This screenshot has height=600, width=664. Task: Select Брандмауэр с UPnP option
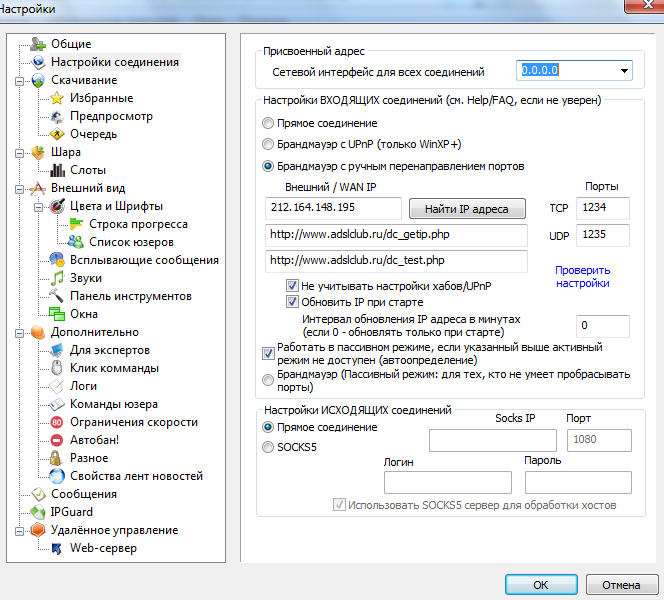(268, 144)
